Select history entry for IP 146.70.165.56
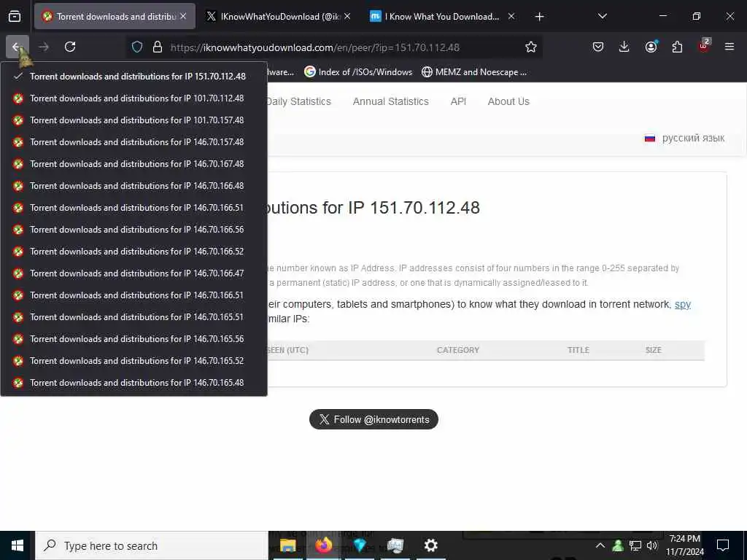 134,339
